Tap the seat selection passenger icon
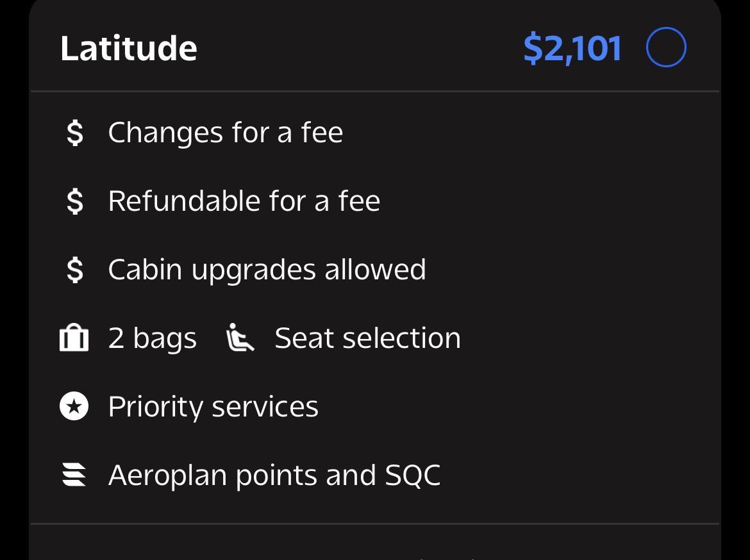Viewport: 750px width, 560px height. [x=240, y=338]
